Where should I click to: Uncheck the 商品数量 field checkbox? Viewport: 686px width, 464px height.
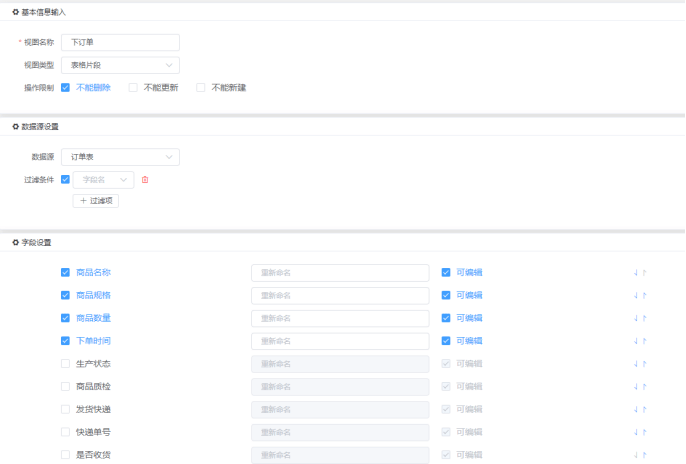pyautogui.click(x=65, y=318)
